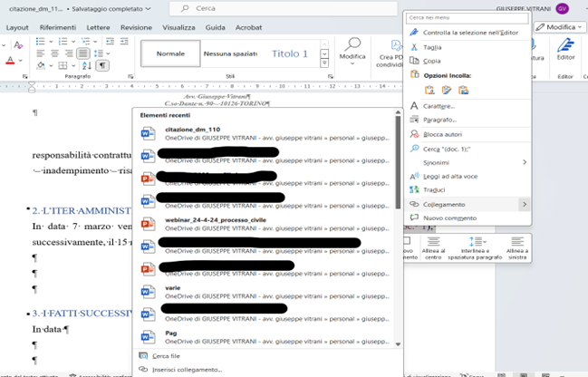The width and height of the screenshot is (588, 377).
Task: Click the line spacing icon in ribbon
Action: coord(99,53)
